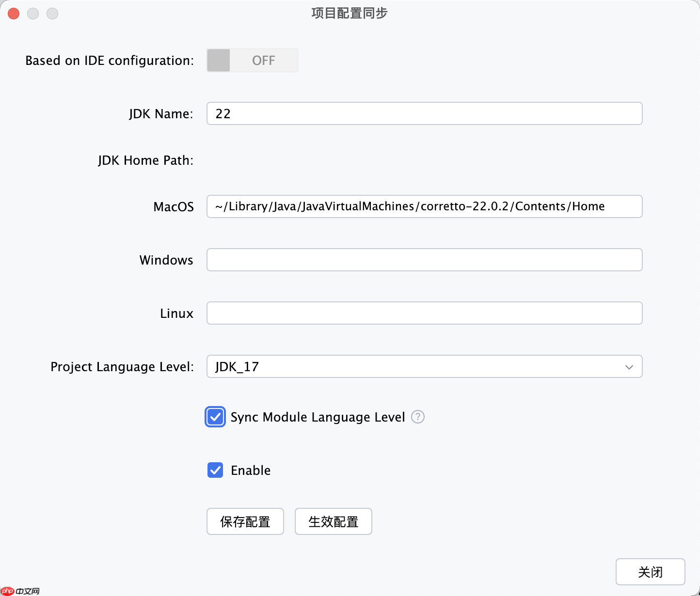Expand language level options via the chevron
The width and height of the screenshot is (700, 596).
(x=629, y=367)
